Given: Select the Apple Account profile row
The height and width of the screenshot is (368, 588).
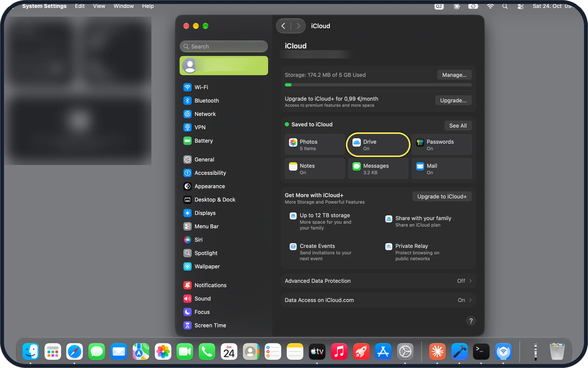Looking at the screenshot, I should 224,65.
